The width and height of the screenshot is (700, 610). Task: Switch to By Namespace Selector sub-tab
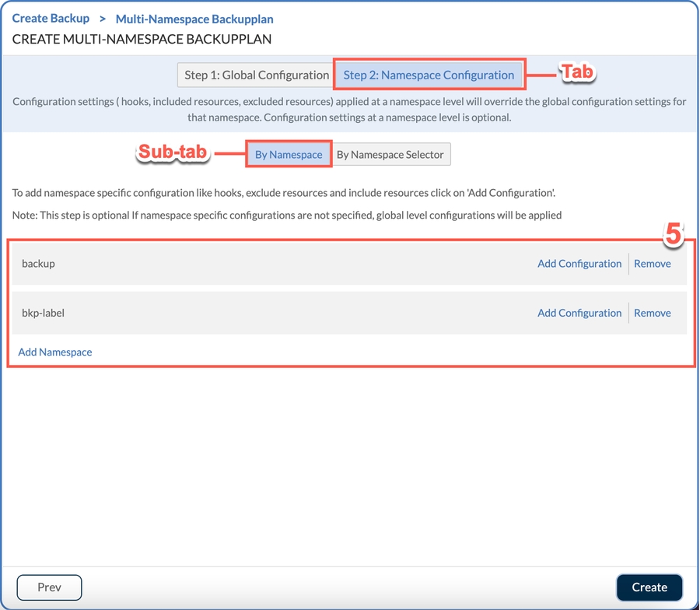pos(390,155)
